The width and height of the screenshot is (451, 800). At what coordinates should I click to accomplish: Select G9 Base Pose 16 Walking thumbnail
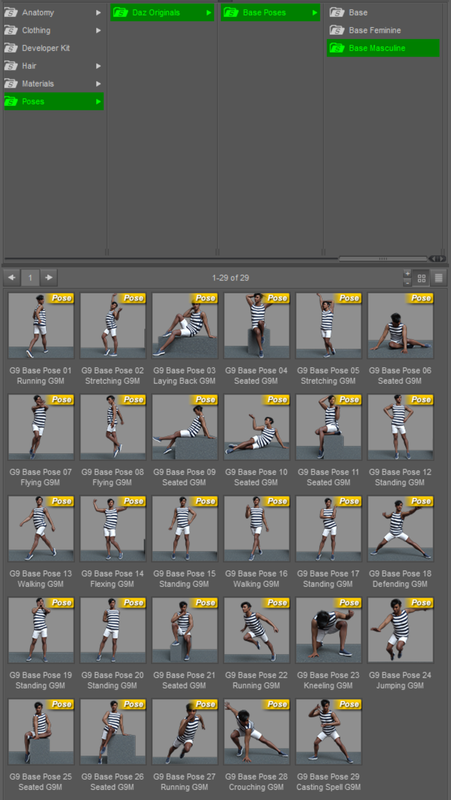pos(257,529)
